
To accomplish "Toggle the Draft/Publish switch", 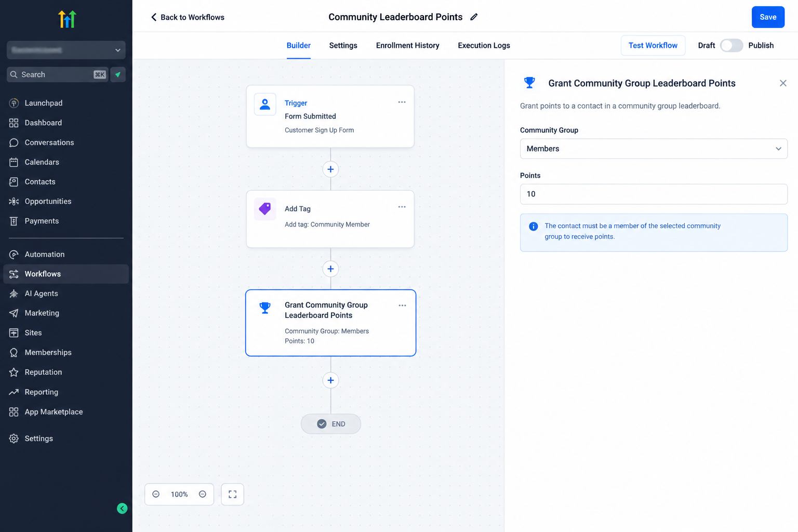I will pos(731,46).
